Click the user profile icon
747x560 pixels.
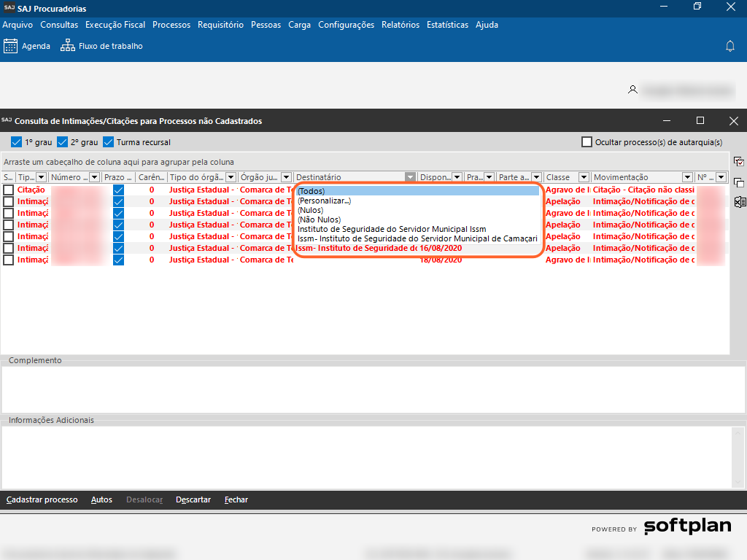click(x=632, y=90)
